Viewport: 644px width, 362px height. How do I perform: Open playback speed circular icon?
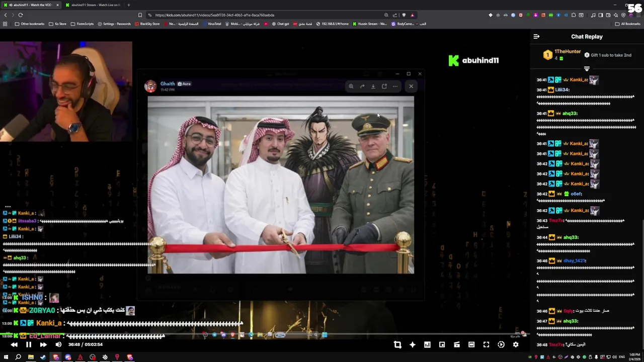501,344
